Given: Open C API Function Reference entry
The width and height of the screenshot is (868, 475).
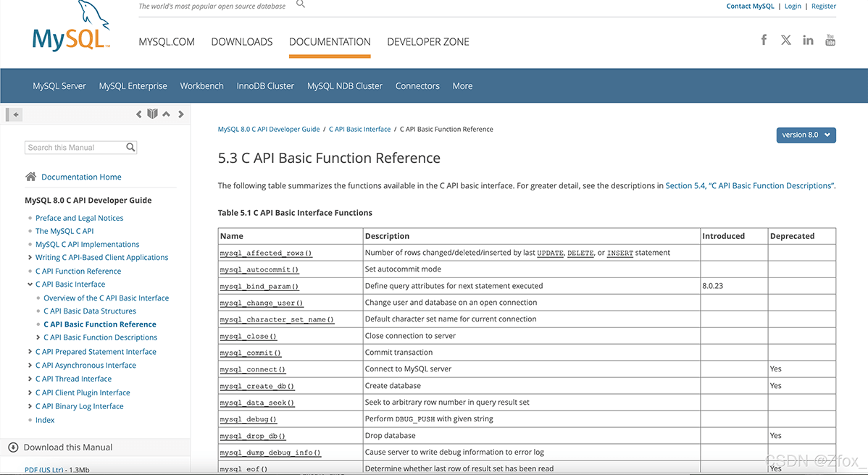Looking at the screenshot, I should pos(78,271).
